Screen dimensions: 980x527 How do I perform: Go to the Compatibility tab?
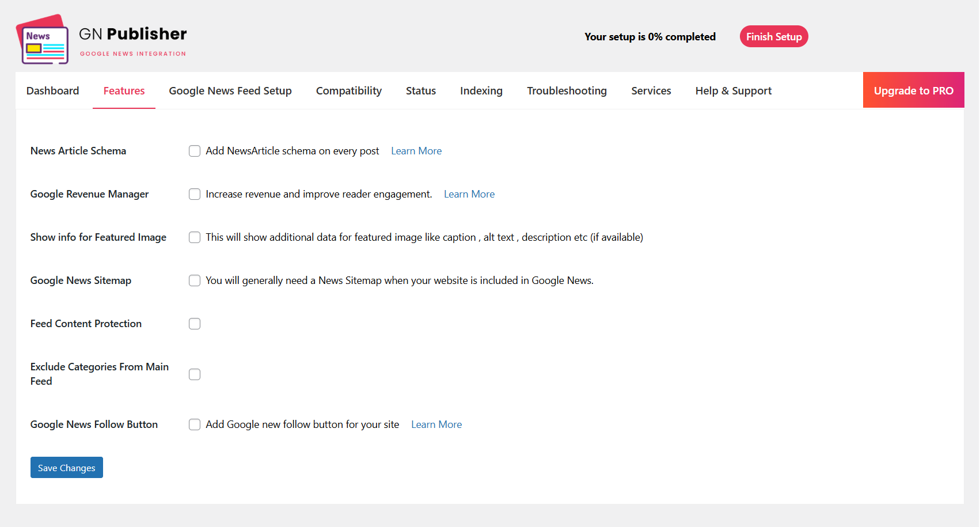coord(349,91)
